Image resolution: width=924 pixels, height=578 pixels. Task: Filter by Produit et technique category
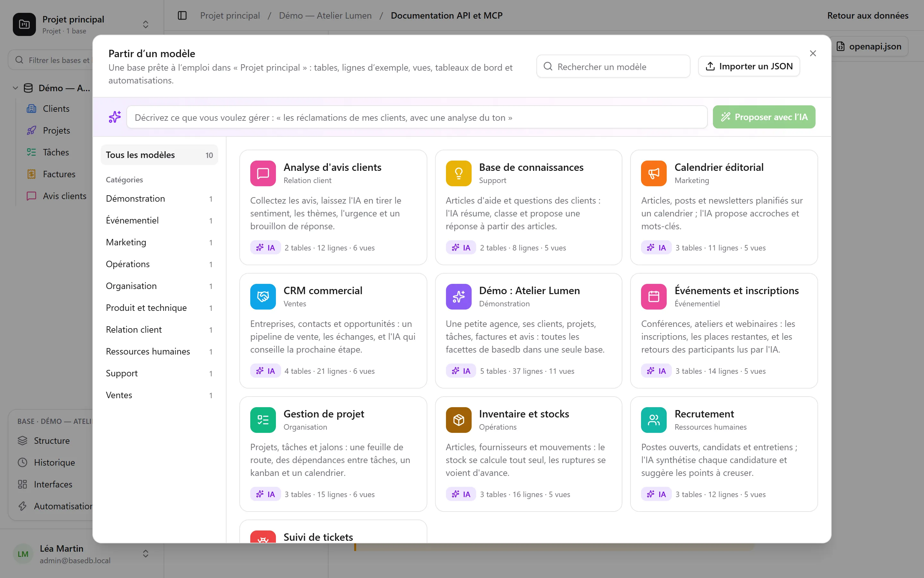[x=159, y=308]
